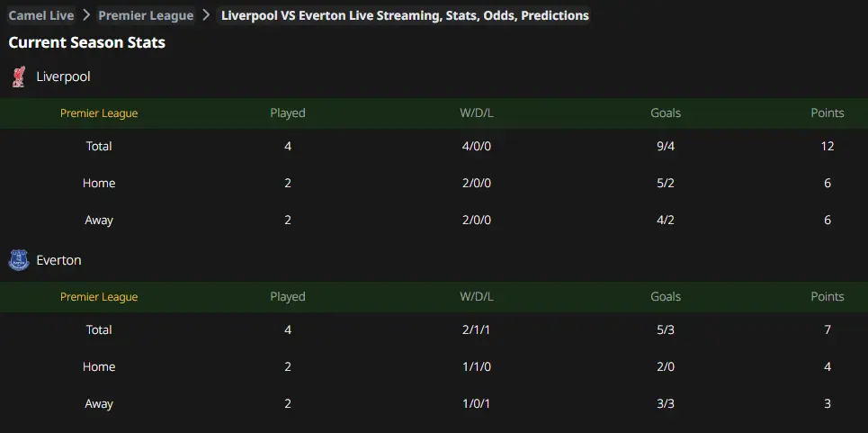
Task: Select the Everton team name
Action: coord(58,259)
